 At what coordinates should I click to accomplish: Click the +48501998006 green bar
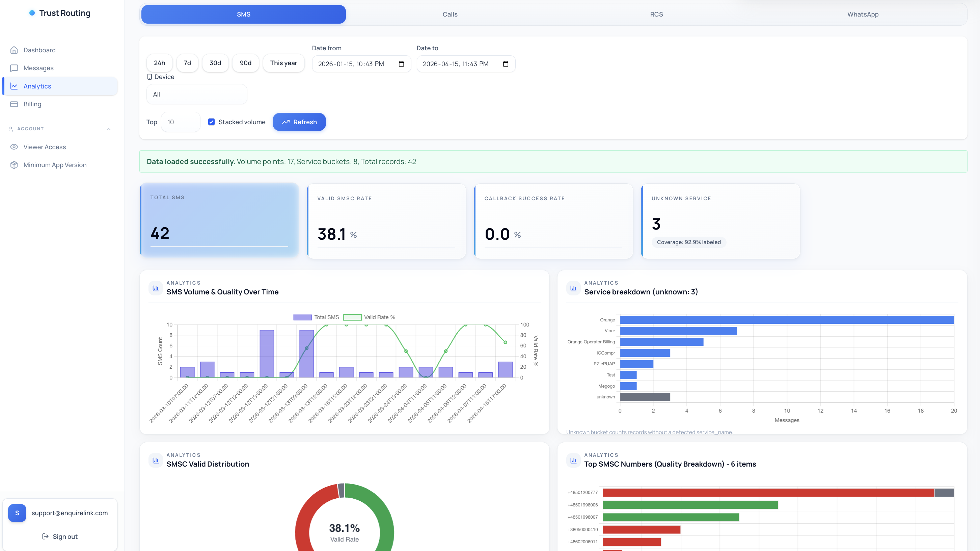click(690, 505)
